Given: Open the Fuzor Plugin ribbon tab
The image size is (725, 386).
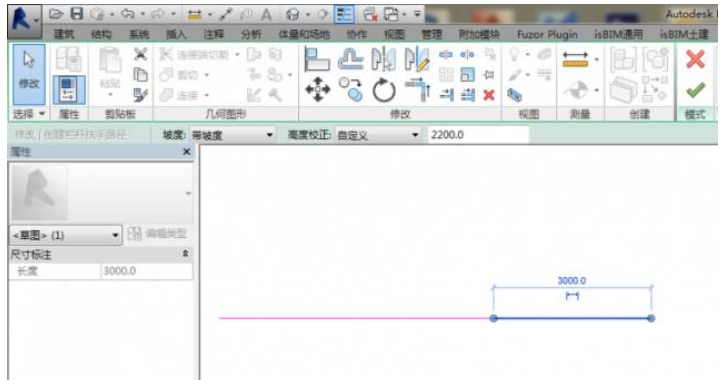Looking at the screenshot, I should tap(547, 34).
